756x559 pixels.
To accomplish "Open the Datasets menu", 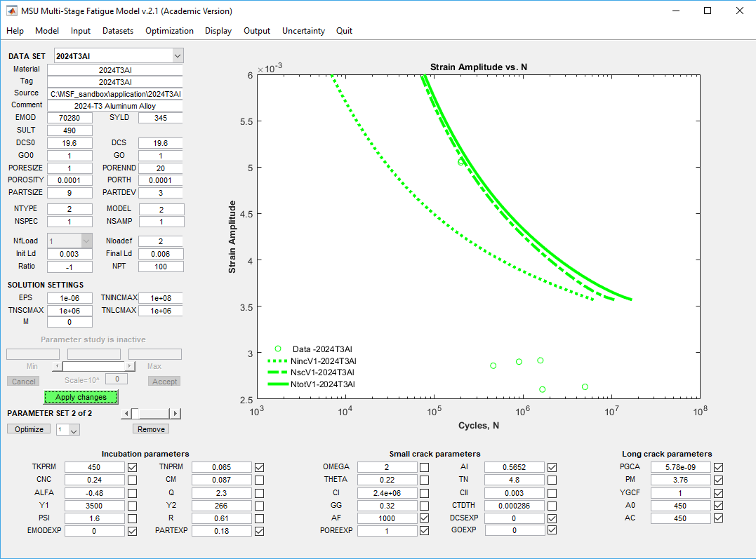I will [x=117, y=31].
